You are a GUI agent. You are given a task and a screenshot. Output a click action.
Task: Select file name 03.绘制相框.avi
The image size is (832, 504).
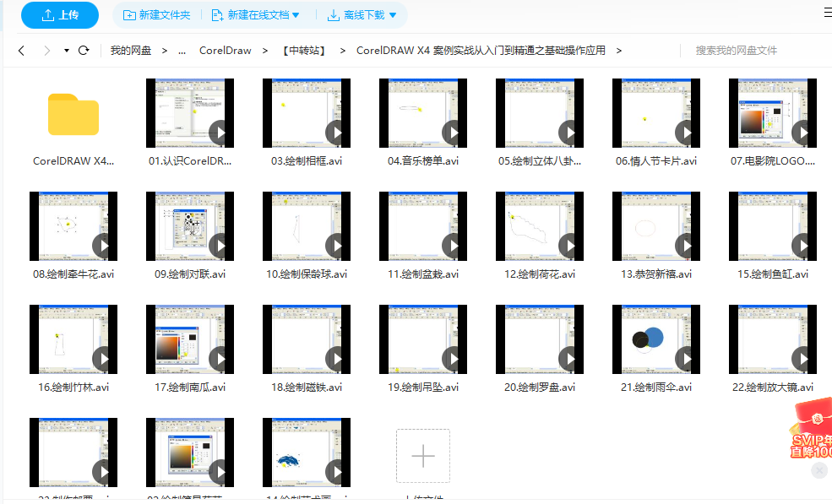click(x=307, y=161)
